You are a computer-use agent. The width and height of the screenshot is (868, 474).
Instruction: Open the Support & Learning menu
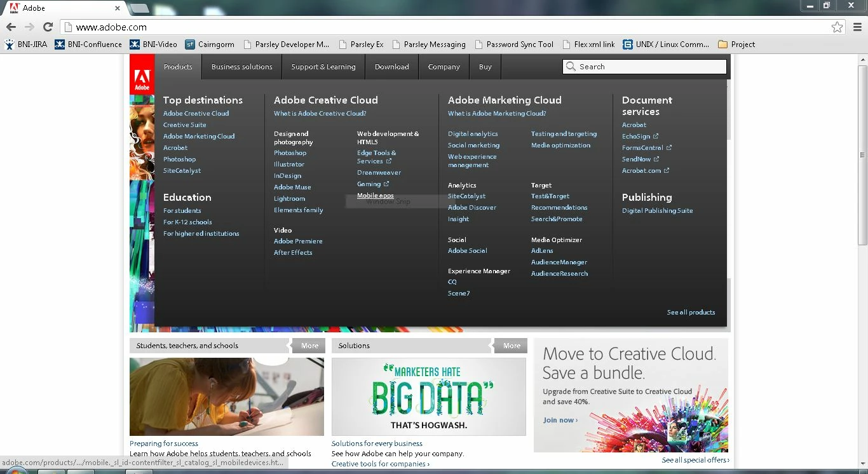(323, 67)
